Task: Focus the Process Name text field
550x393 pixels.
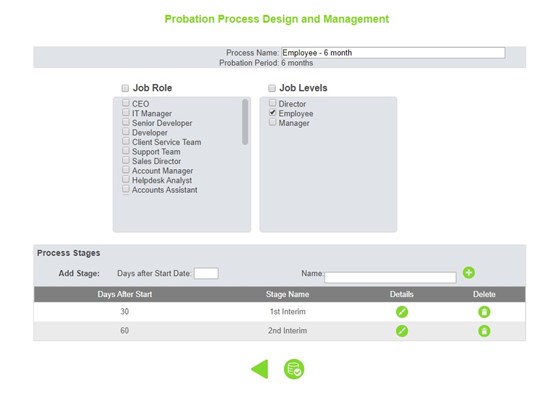Action: pyautogui.click(x=393, y=53)
